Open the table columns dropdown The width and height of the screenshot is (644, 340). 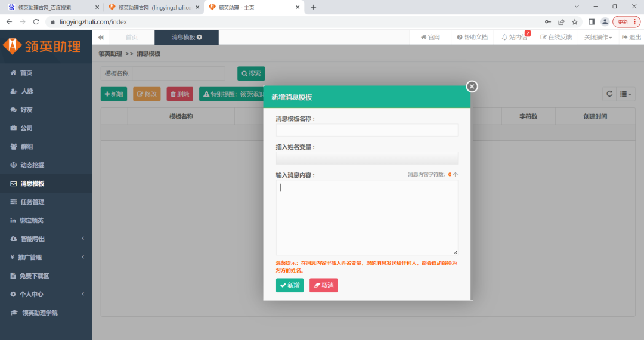click(626, 94)
